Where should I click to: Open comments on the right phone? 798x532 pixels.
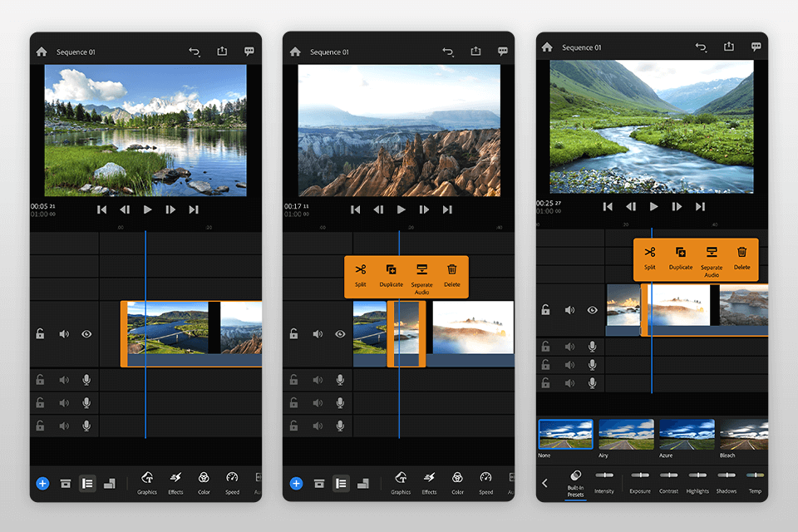[x=756, y=47]
